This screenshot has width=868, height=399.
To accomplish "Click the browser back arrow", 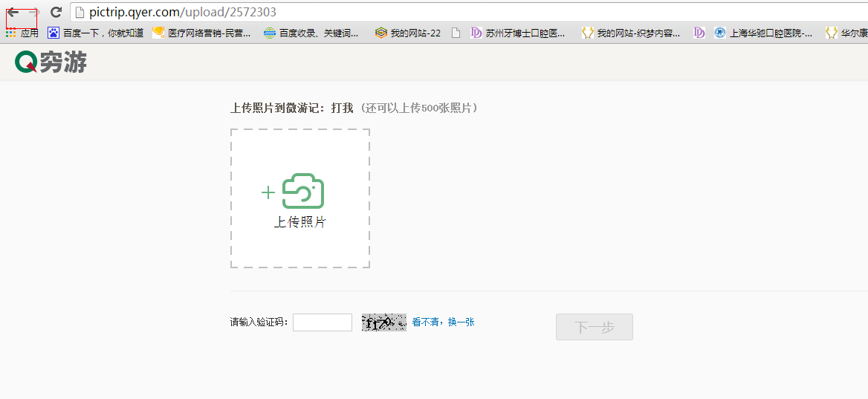I will click(13, 13).
